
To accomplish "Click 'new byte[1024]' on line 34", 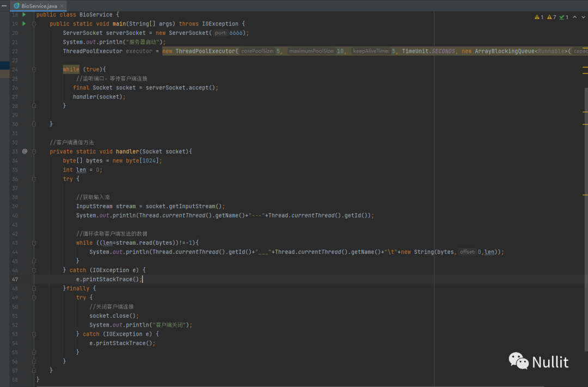I will coord(136,161).
